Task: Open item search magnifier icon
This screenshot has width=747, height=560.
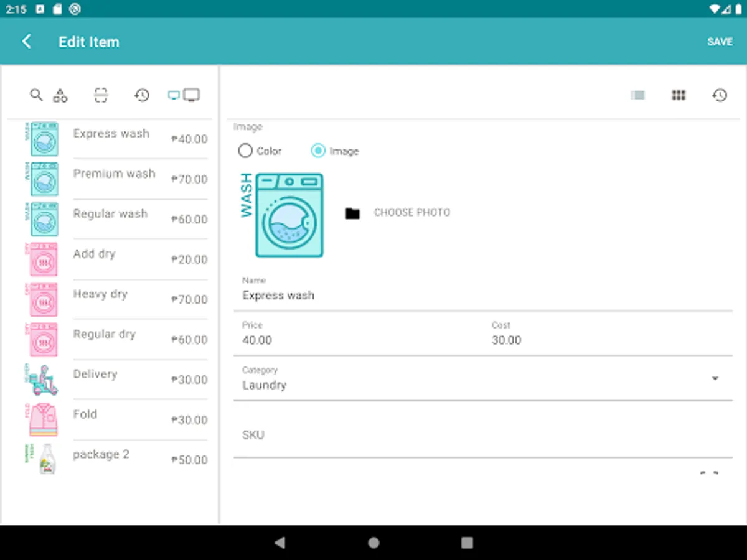Action: (x=36, y=95)
